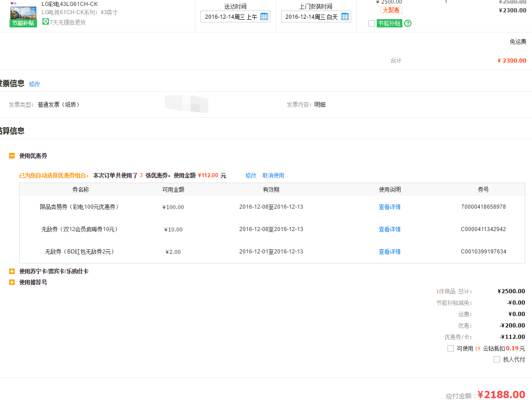Open the installation time date field

(x=316, y=16)
